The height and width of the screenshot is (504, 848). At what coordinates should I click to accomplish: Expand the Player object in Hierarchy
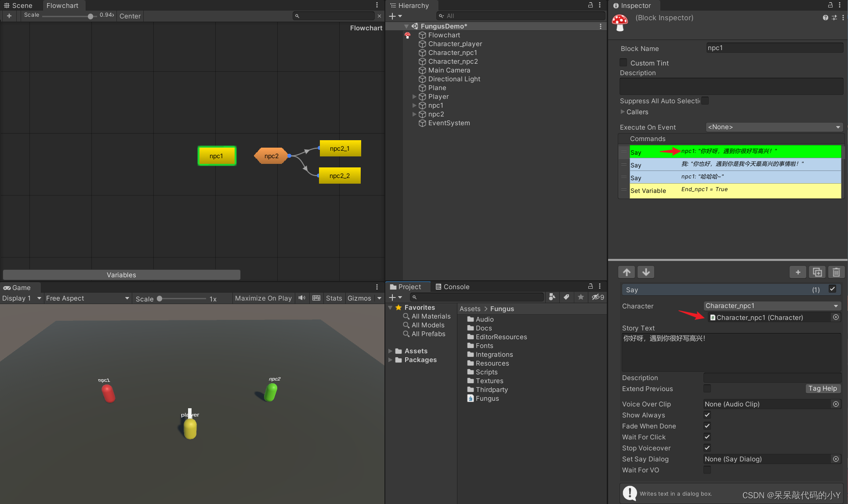414,97
